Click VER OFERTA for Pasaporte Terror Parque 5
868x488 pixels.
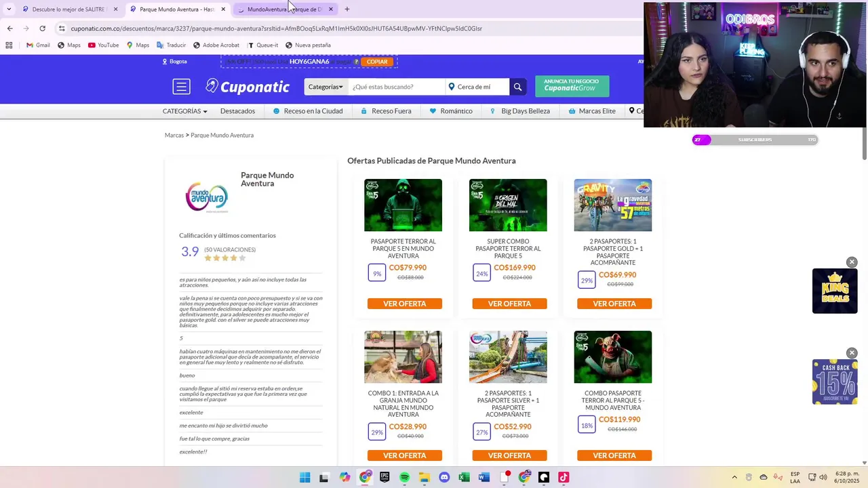(x=405, y=304)
